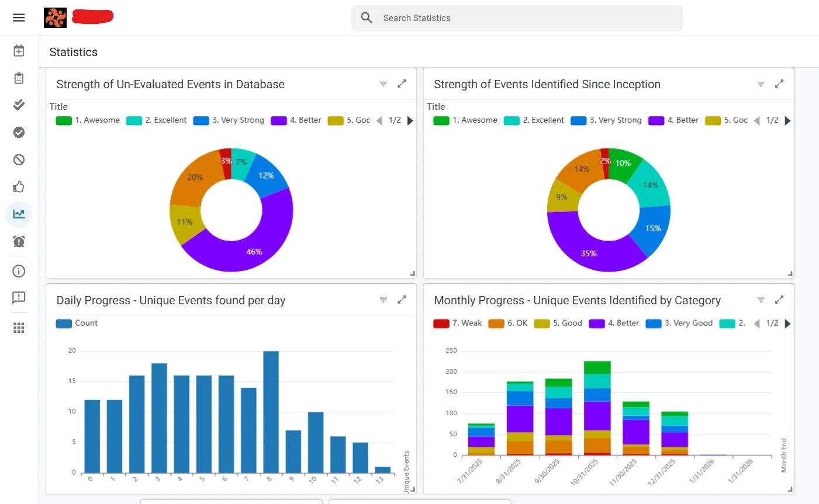Viewport: 819px width, 504px height.
Task: Go to next legend page in Since Inception chart
Action: pos(787,121)
